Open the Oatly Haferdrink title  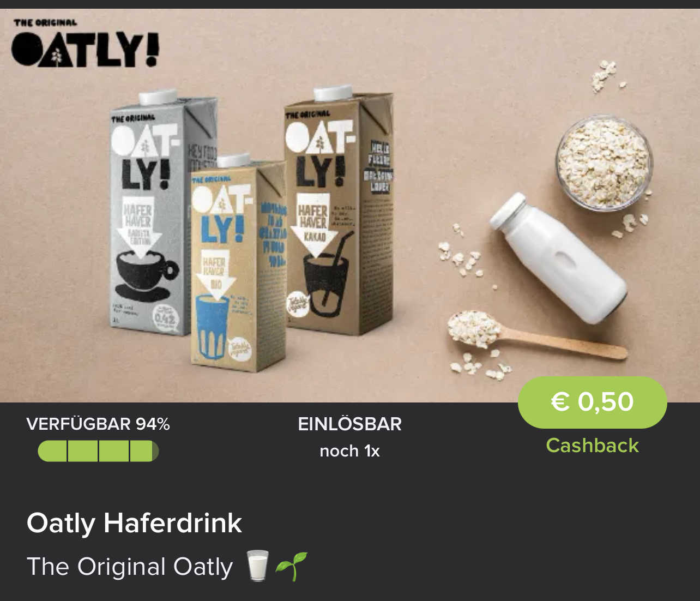tap(134, 522)
